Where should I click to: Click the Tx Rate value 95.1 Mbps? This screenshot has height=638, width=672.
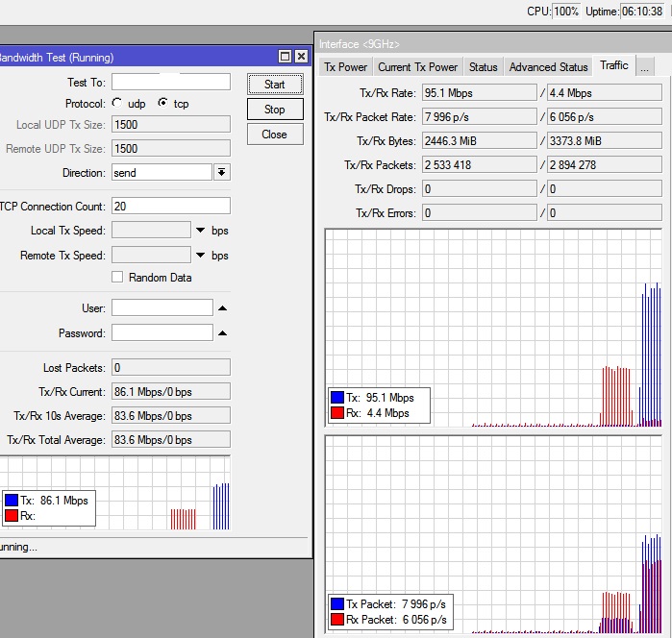[x=479, y=92]
